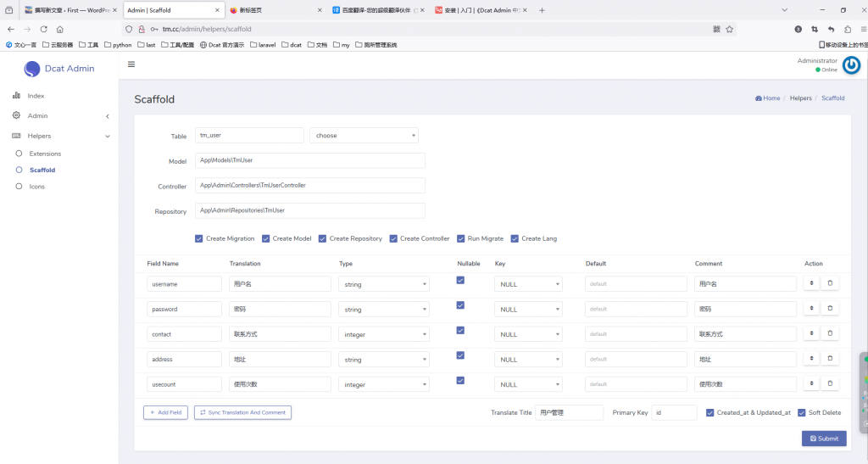The height and width of the screenshot is (464, 868).
Task: Open Index in the sidebar
Action: [x=36, y=96]
